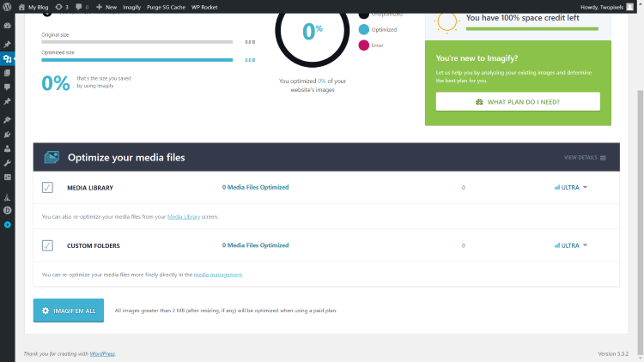Screen dimensions: 644x362
Task: Click Media Library 0 Media Files Optimized
Action: (x=256, y=187)
